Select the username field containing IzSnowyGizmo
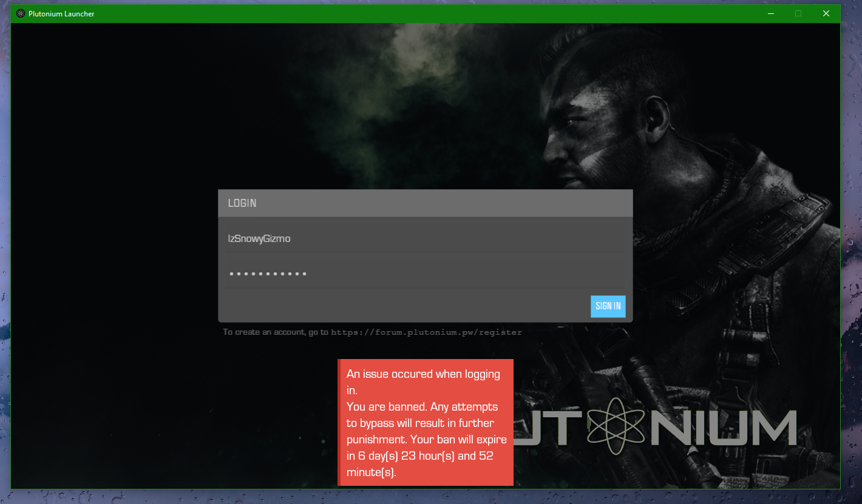Image resolution: width=862 pixels, height=504 pixels. 426,239
